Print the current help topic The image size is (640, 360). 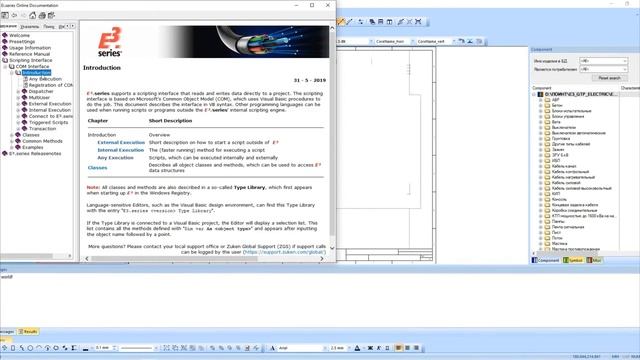click(x=42, y=16)
